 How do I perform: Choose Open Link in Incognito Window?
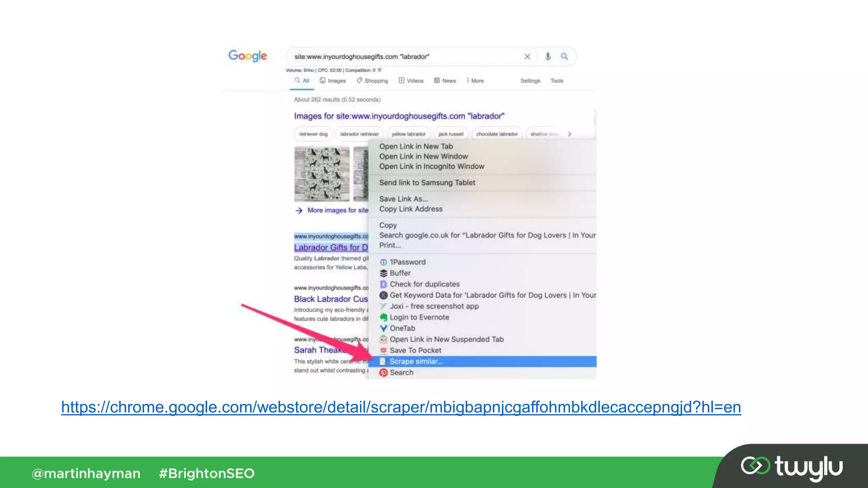pos(431,166)
